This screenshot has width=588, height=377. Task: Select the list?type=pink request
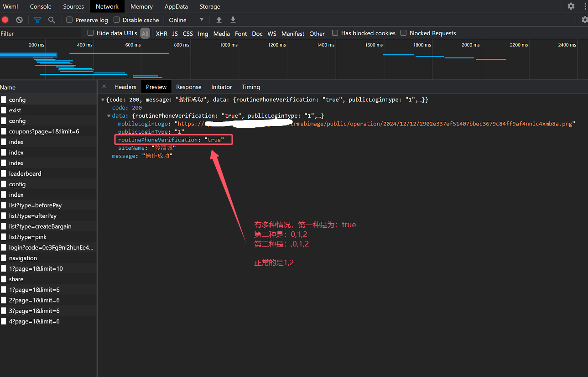pyautogui.click(x=48, y=236)
